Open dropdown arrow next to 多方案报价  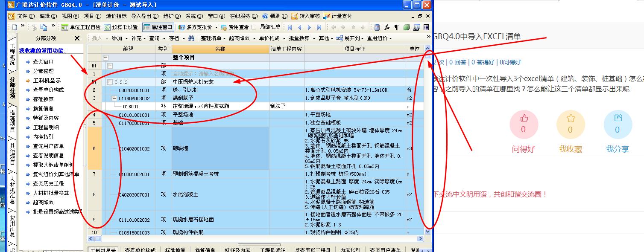[216, 27]
